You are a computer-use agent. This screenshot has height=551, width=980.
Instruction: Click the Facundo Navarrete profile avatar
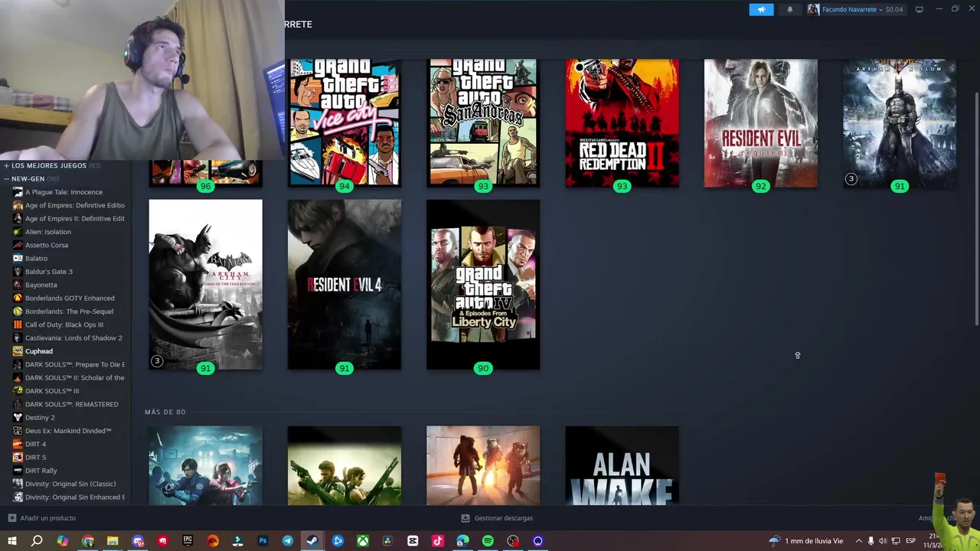tap(813, 9)
